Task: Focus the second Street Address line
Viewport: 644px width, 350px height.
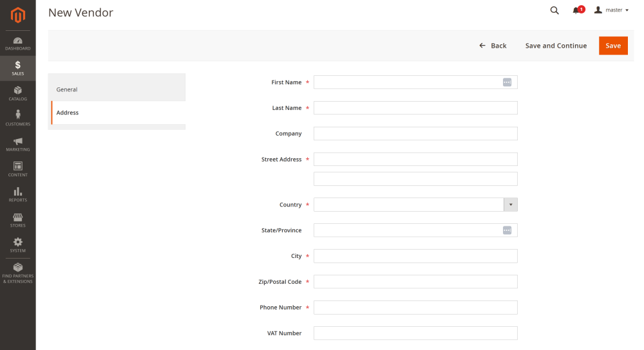Action: click(415, 179)
